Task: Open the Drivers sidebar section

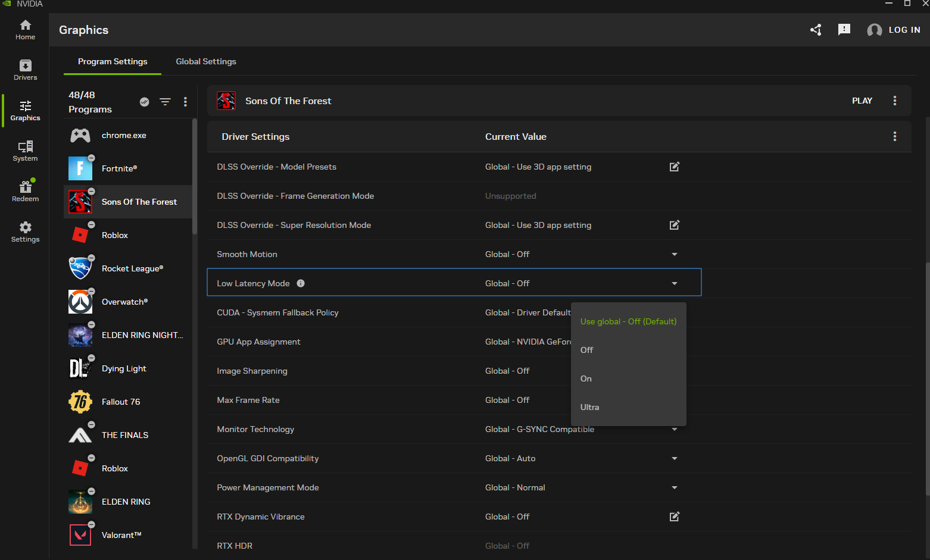Action: point(25,70)
